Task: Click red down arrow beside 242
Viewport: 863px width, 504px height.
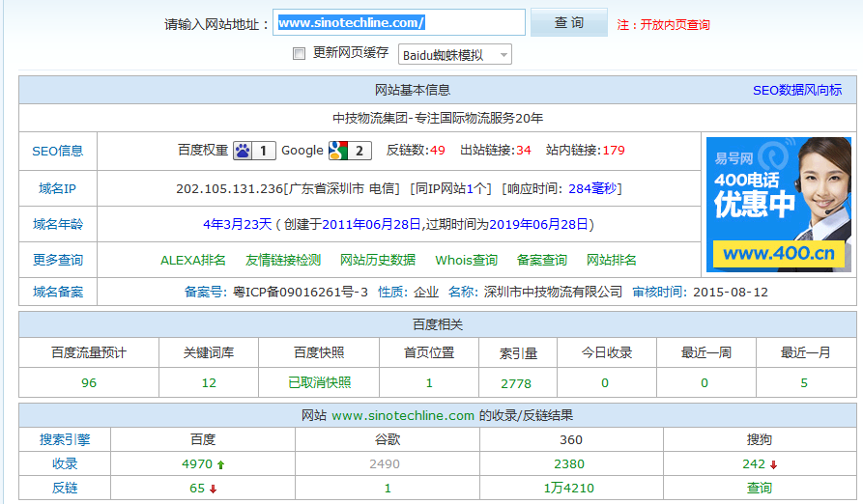Action: (x=773, y=464)
